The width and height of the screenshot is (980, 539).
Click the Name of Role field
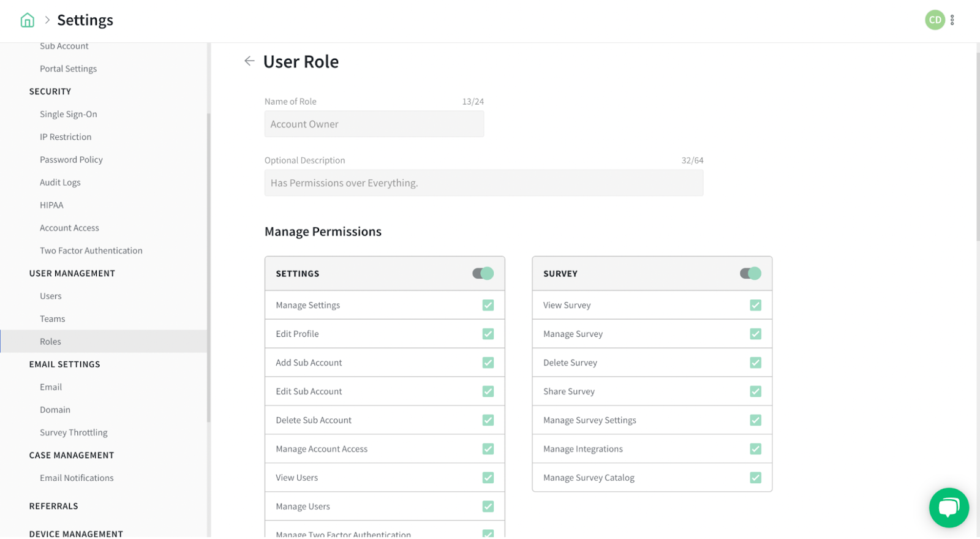[x=374, y=124]
